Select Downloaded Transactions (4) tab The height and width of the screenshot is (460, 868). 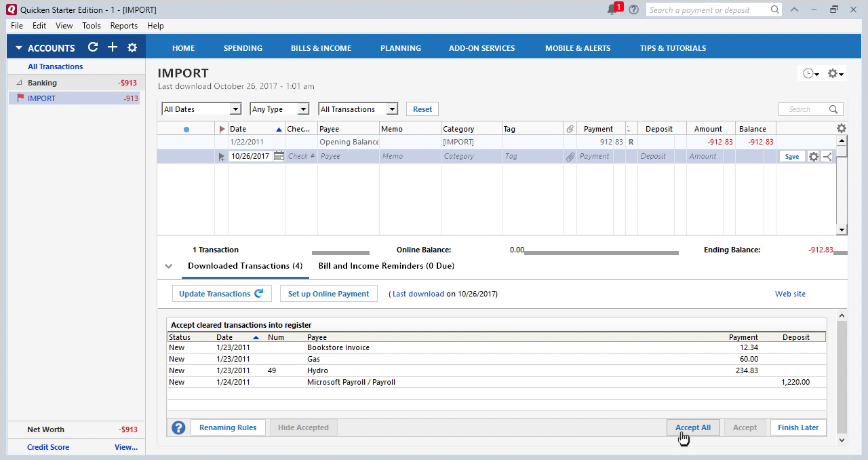pyautogui.click(x=245, y=266)
